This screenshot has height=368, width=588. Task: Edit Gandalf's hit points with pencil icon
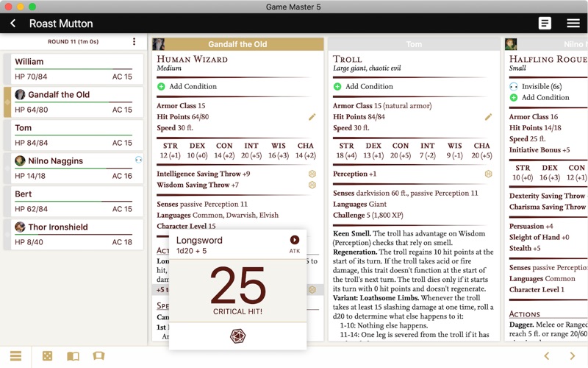tap(312, 117)
